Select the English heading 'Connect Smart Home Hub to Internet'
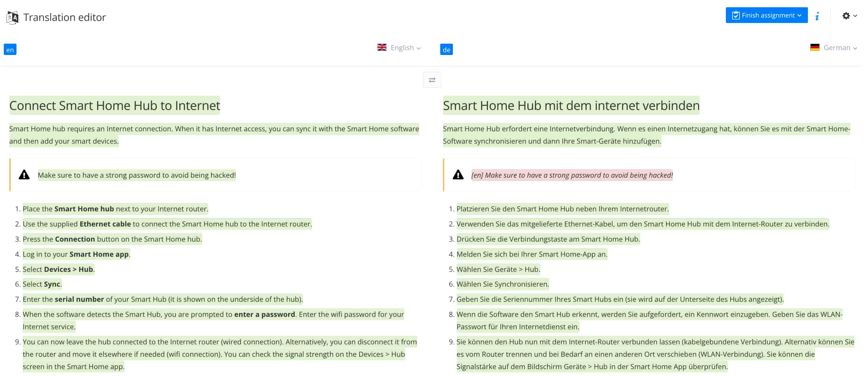Image resolution: width=868 pixels, height=376 pixels. 114,106
